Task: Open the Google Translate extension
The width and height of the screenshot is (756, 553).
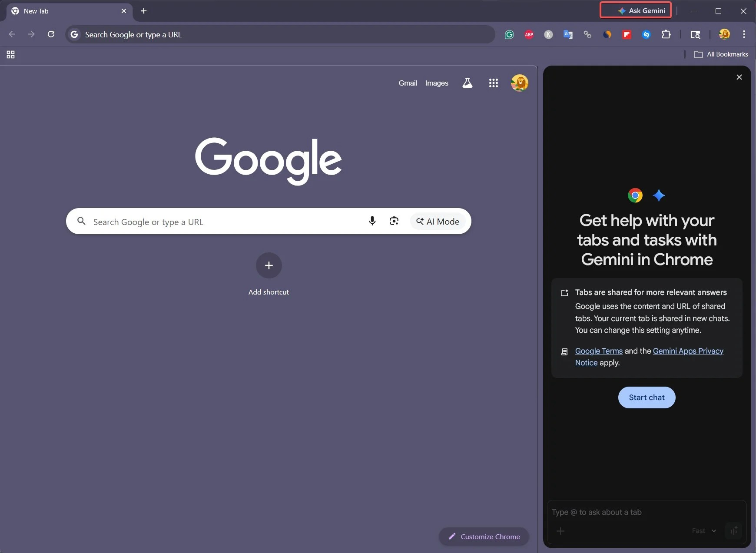Action: [568, 35]
